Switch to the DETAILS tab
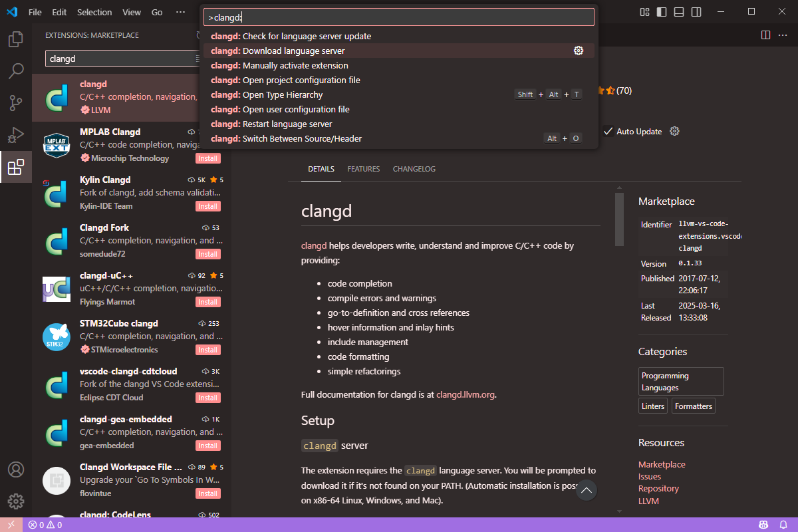The width and height of the screenshot is (798, 532). point(321,169)
